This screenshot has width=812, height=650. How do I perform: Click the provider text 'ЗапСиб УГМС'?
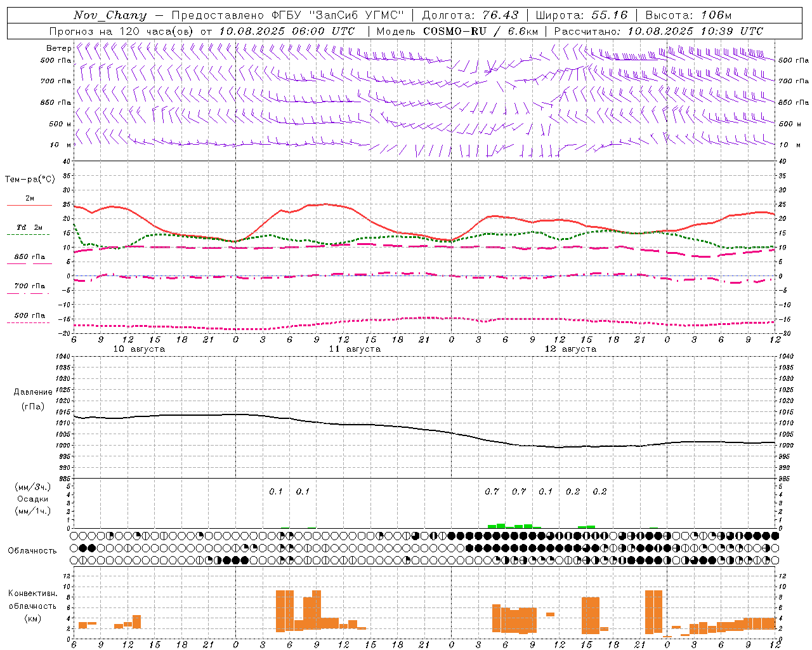pyautogui.click(x=356, y=15)
